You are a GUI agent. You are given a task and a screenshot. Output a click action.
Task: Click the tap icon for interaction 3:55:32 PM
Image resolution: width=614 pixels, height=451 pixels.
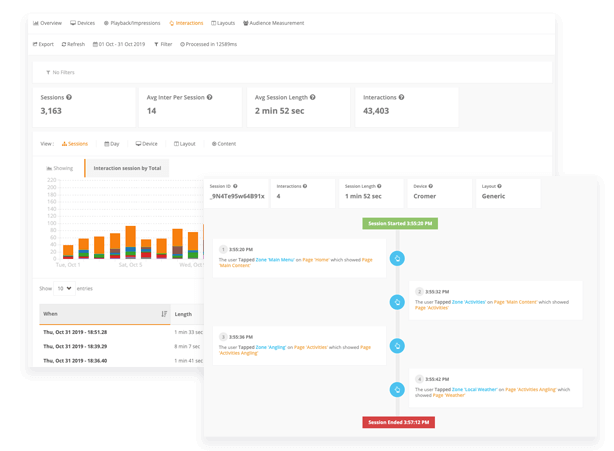pos(397,302)
